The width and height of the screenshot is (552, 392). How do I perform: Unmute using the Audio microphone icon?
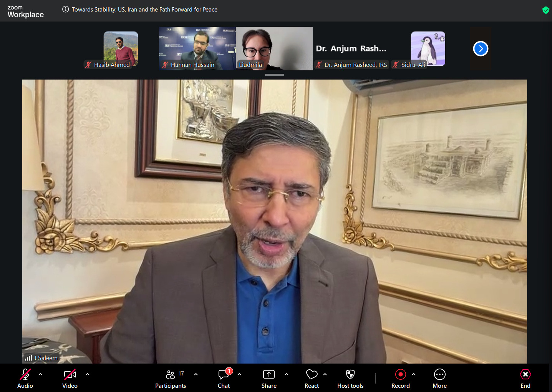click(x=25, y=374)
